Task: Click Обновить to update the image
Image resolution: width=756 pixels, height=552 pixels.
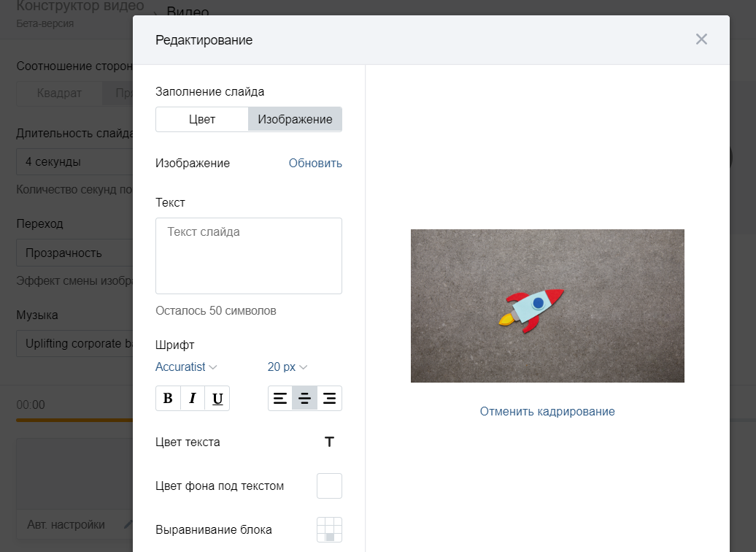Action: 315,164
